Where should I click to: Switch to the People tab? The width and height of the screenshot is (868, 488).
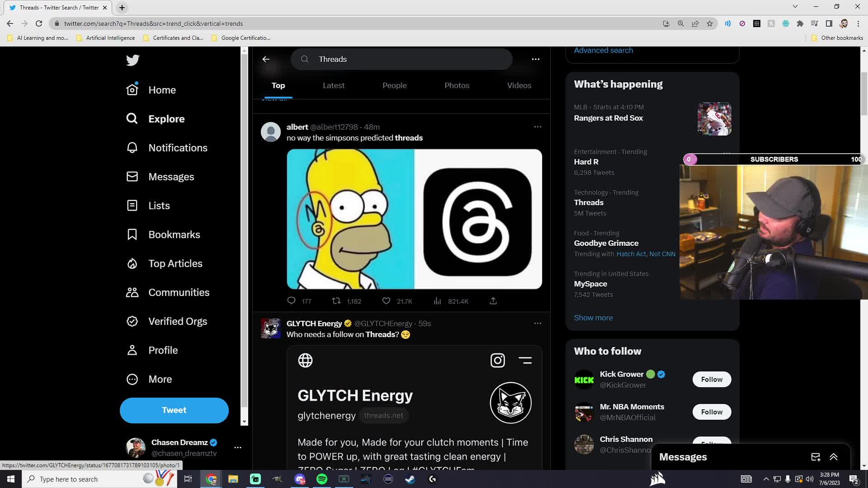point(395,85)
